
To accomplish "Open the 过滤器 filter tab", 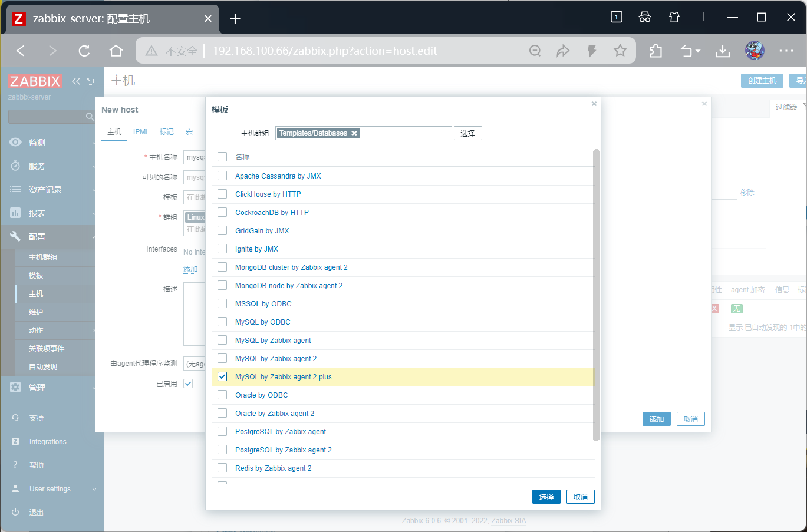I will 786,107.
